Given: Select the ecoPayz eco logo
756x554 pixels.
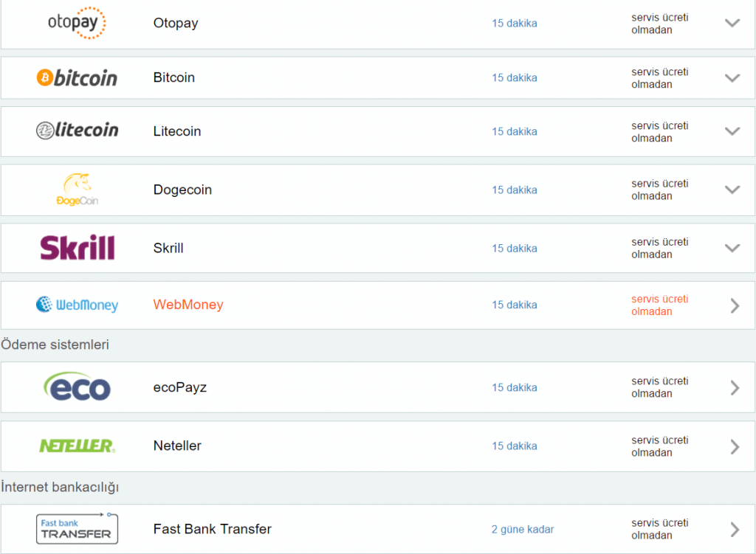Looking at the screenshot, I should tap(77, 387).
